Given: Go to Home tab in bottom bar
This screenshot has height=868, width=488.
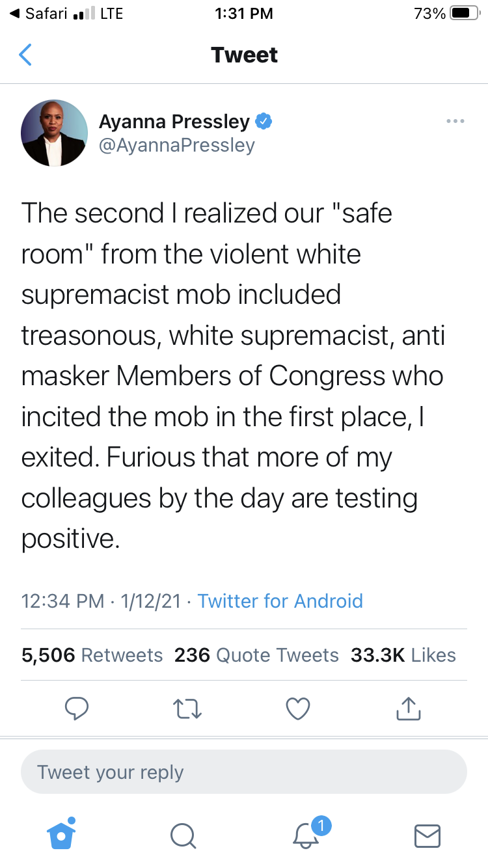Looking at the screenshot, I should (62, 834).
